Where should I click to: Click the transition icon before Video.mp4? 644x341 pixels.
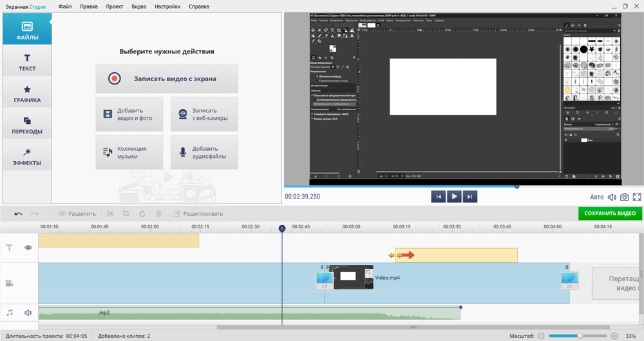(325, 280)
